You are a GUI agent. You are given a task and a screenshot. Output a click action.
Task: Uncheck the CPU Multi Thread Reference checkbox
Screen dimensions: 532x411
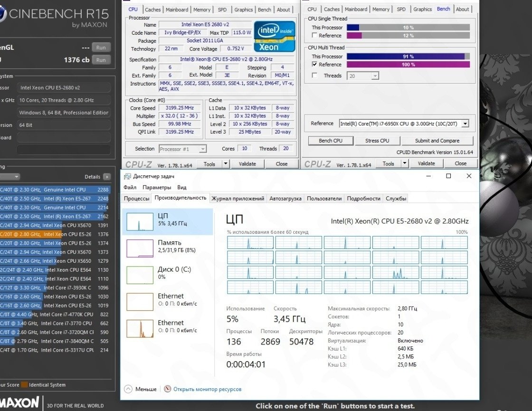[314, 64]
